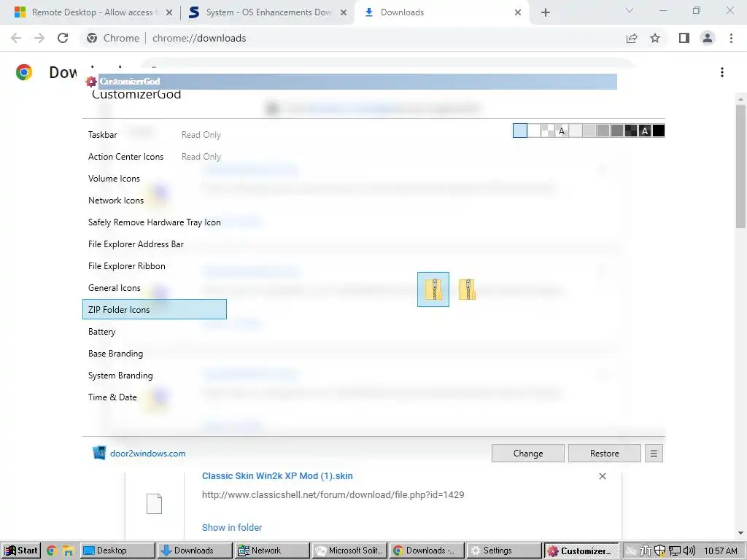This screenshot has width=747, height=560.
Task: Choose the light blue preview background swatch
Action: point(519,131)
